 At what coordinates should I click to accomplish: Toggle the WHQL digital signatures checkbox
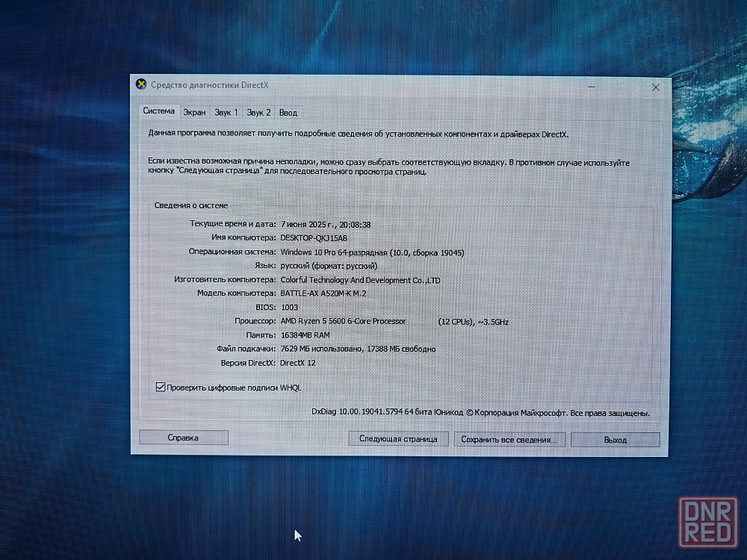161,387
